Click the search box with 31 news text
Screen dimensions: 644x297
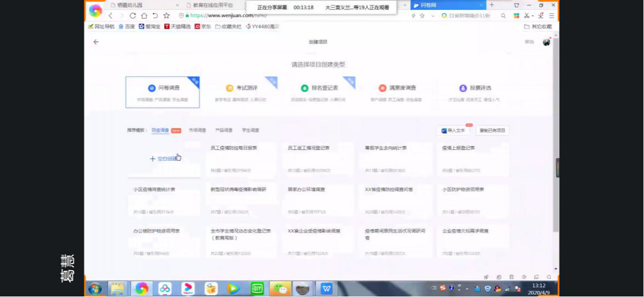(x=469, y=15)
